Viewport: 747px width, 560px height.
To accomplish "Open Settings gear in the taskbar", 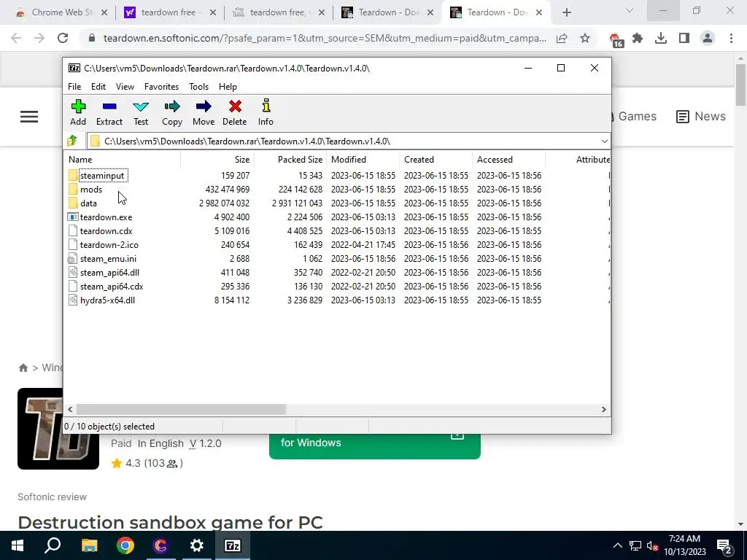I will click(x=196, y=545).
